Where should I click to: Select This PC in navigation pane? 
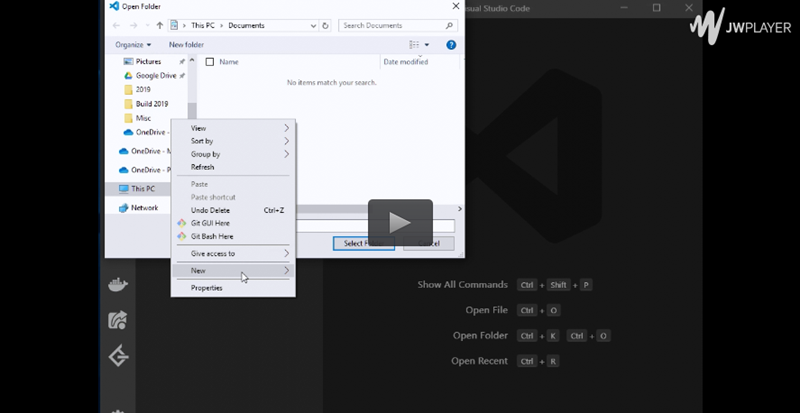143,188
